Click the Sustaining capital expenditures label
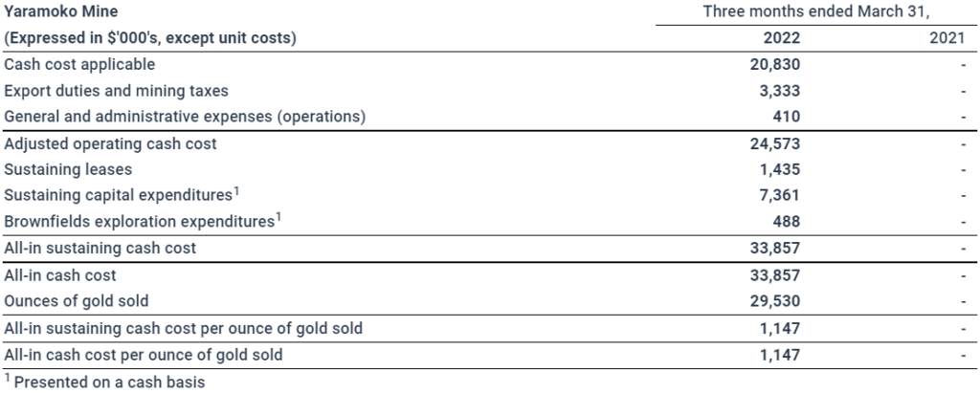980x393 pixels. tap(120, 195)
